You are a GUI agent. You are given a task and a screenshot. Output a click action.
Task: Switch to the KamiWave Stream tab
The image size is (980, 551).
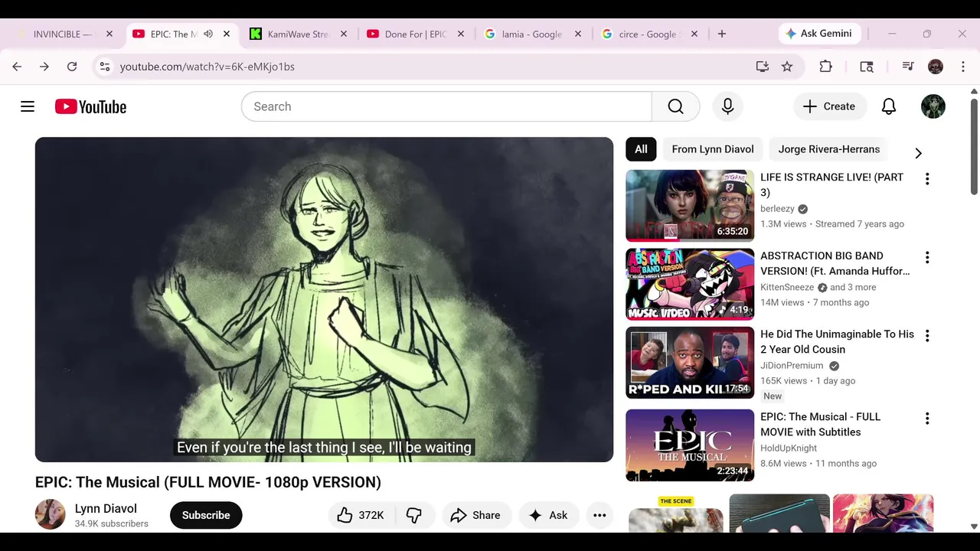299,34
